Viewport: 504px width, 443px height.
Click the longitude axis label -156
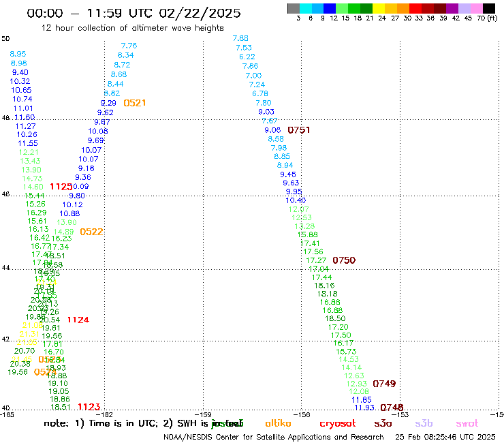pos(302,414)
